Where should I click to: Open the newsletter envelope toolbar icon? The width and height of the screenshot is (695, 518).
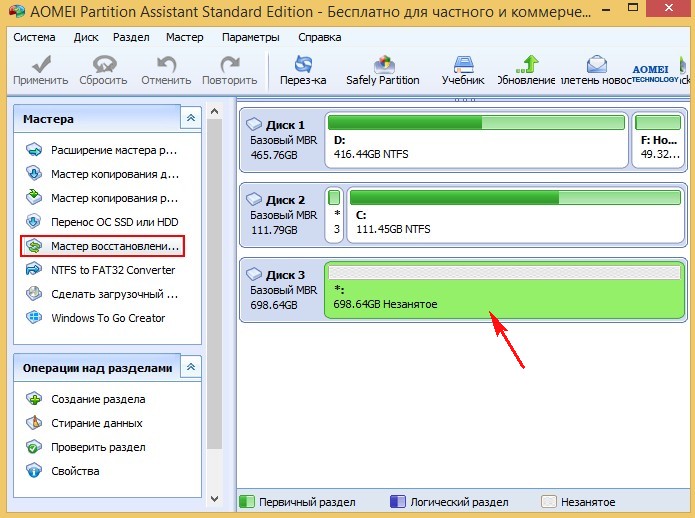coord(597,65)
